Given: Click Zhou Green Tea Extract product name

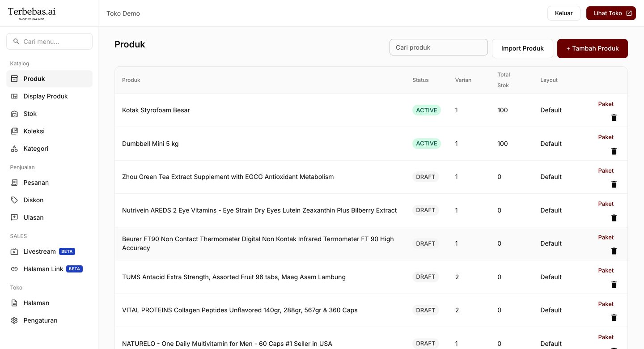Looking at the screenshot, I should [x=228, y=177].
